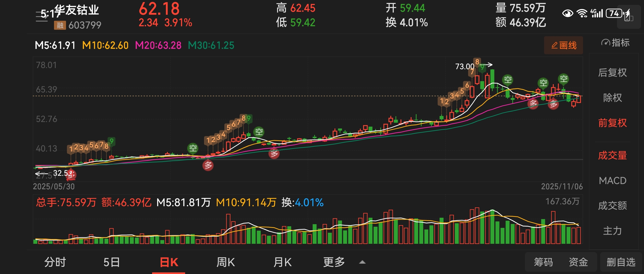
Task: Select the 前复权 adjustment option
Action: (612, 123)
